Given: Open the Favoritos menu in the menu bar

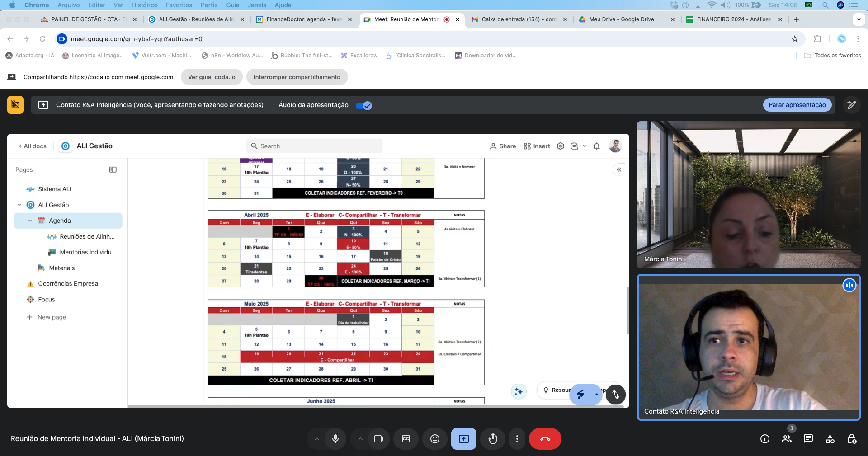Looking at the screenshot, I should (179, 5).
